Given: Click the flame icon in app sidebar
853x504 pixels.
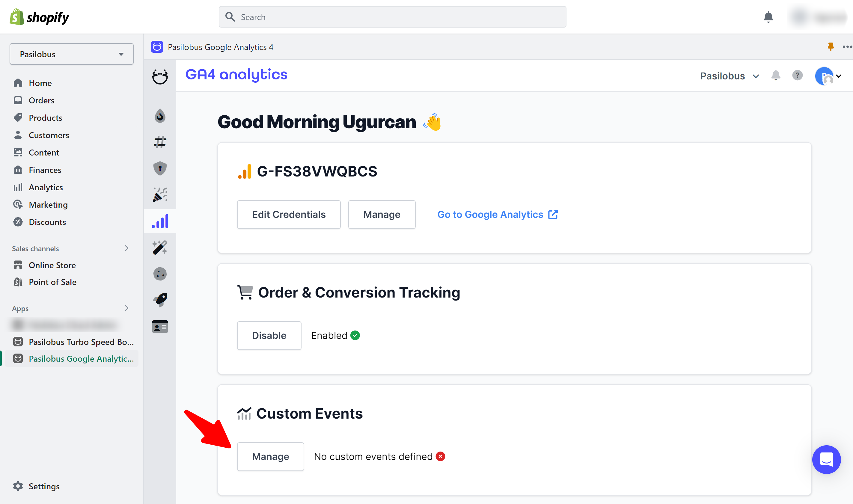Looking at the screenshot, I should (x=160, y=116).
